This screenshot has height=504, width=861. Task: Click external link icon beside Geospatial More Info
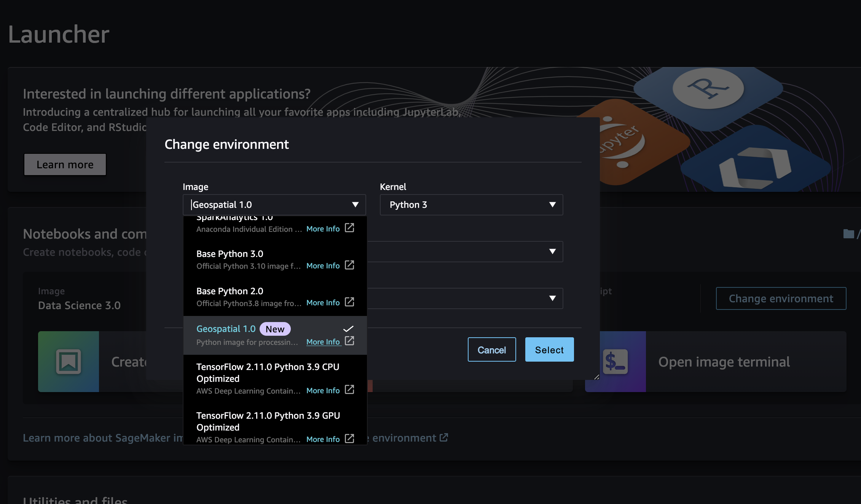tap(349, 341)
